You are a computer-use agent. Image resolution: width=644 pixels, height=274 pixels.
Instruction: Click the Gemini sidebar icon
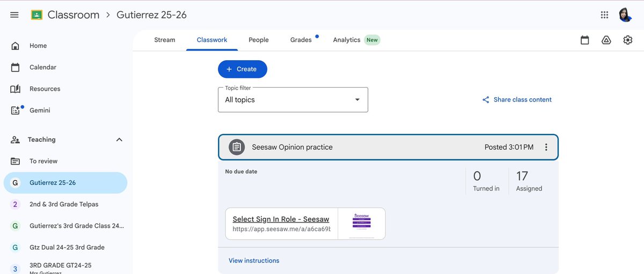(x=16, y=110)
